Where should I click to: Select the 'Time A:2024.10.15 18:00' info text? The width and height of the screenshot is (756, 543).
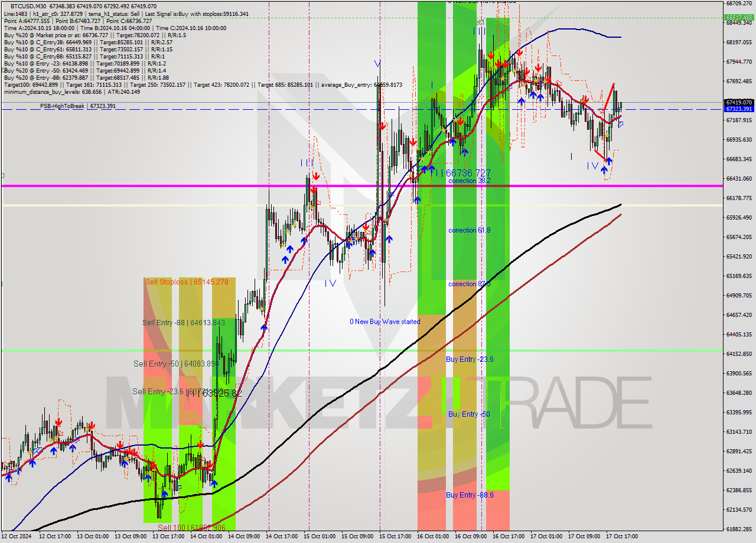click(40, 28)
